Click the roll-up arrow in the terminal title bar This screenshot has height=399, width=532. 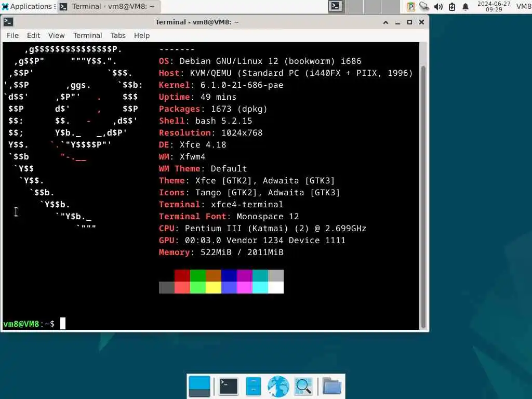385,22
